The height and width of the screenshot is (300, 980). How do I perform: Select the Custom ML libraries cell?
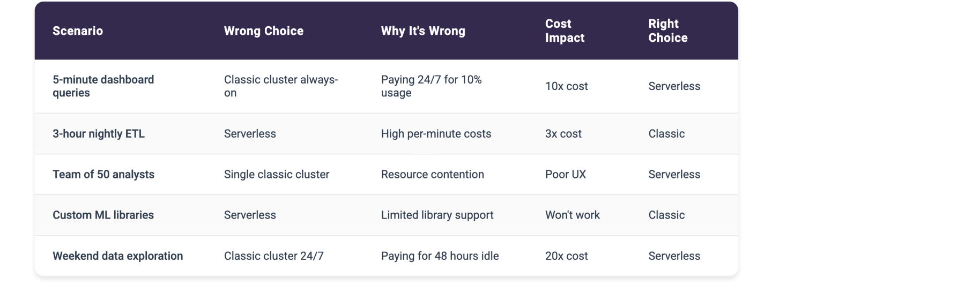pos(103,215)
